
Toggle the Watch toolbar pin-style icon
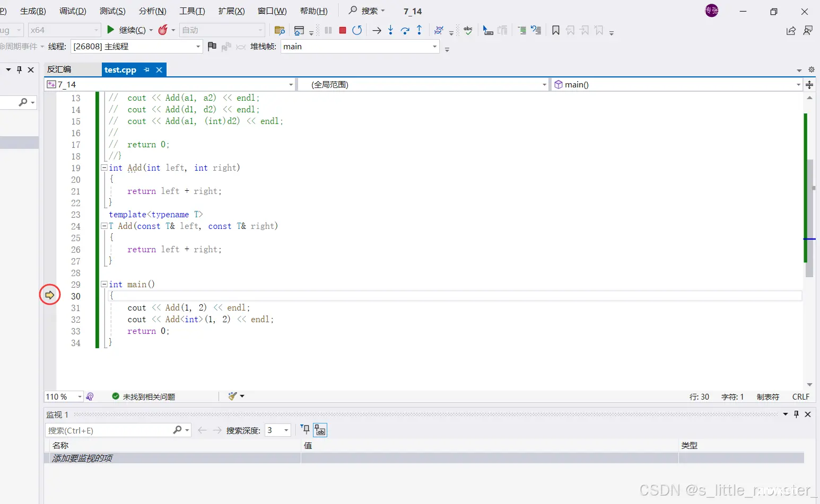coord(305,430)
